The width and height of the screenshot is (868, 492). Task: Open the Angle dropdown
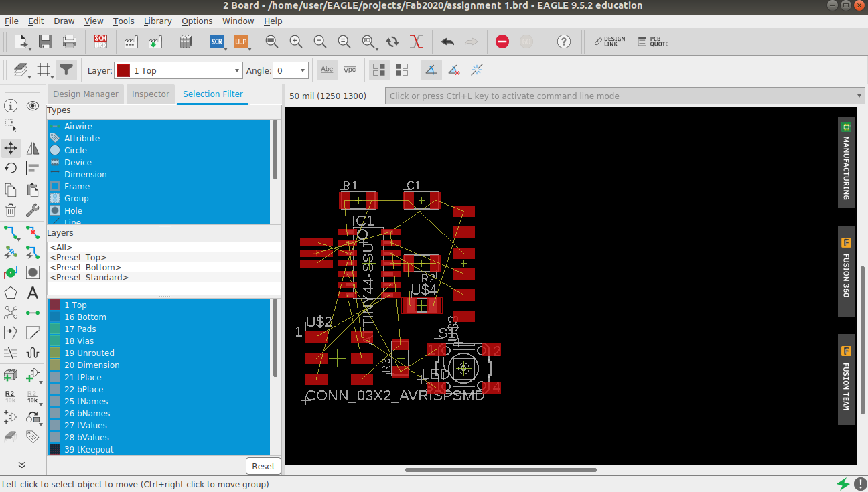coord(291,70)
